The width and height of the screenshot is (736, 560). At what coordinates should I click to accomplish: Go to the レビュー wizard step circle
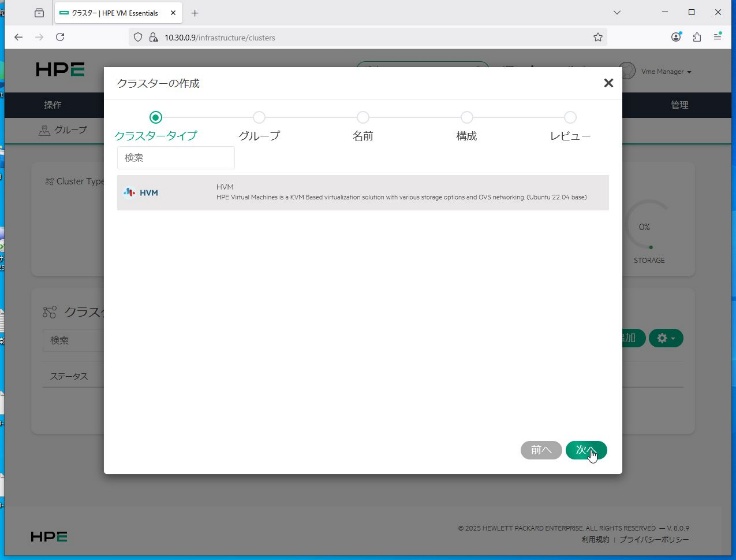pyautogui.click(x=570, y=117)
